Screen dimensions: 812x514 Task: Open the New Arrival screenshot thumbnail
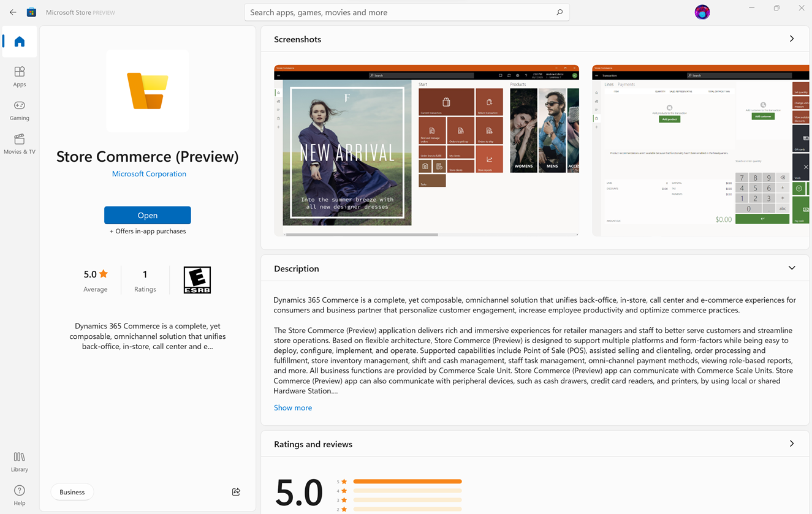coord(427,150)
